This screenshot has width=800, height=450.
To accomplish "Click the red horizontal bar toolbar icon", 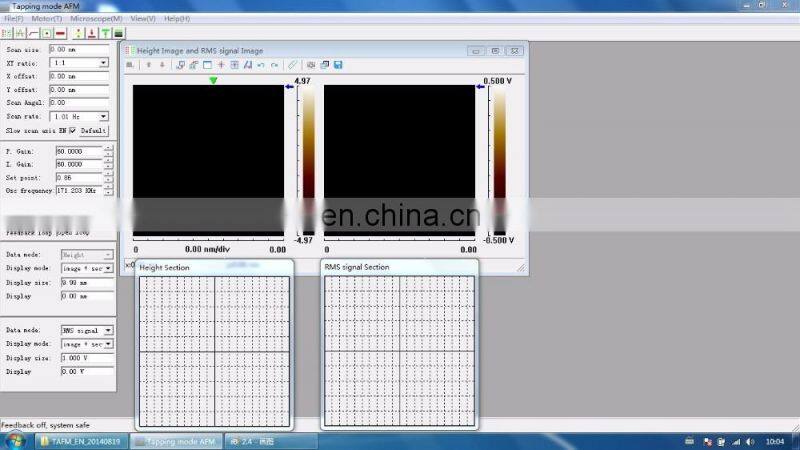I will [60, 33].
